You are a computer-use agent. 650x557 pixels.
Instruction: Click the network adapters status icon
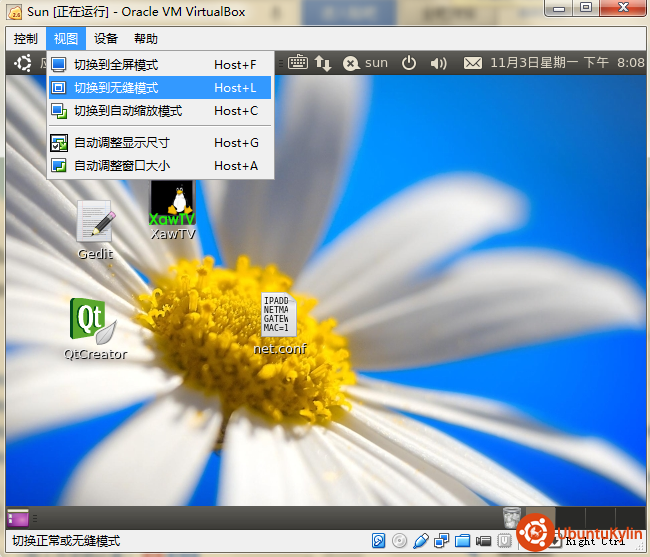[x=442, y=541]
